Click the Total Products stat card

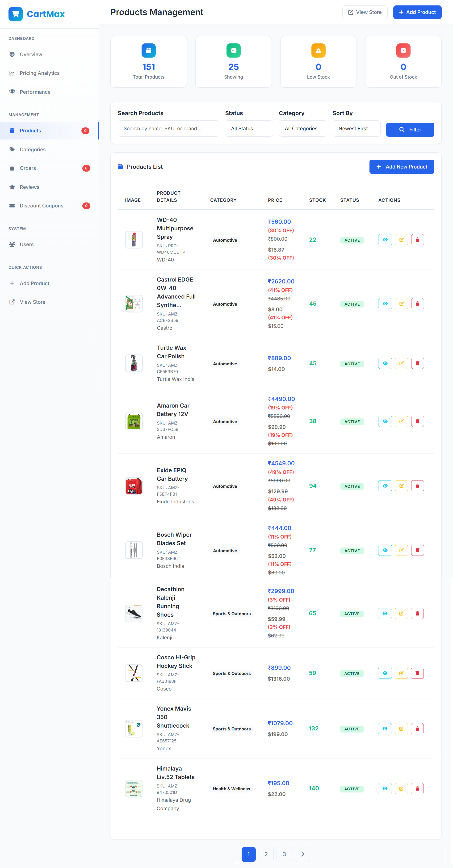149,62
